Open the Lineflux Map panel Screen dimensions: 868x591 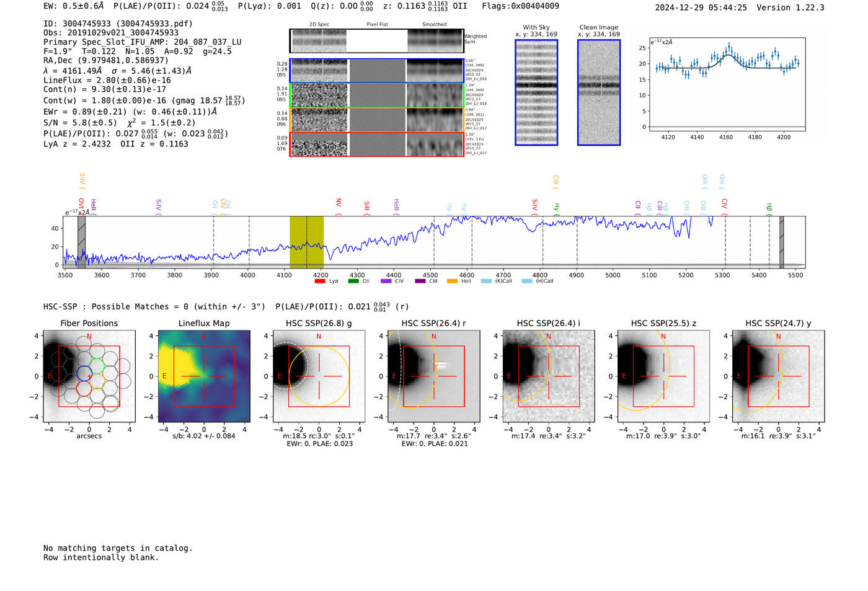[204, 376]
